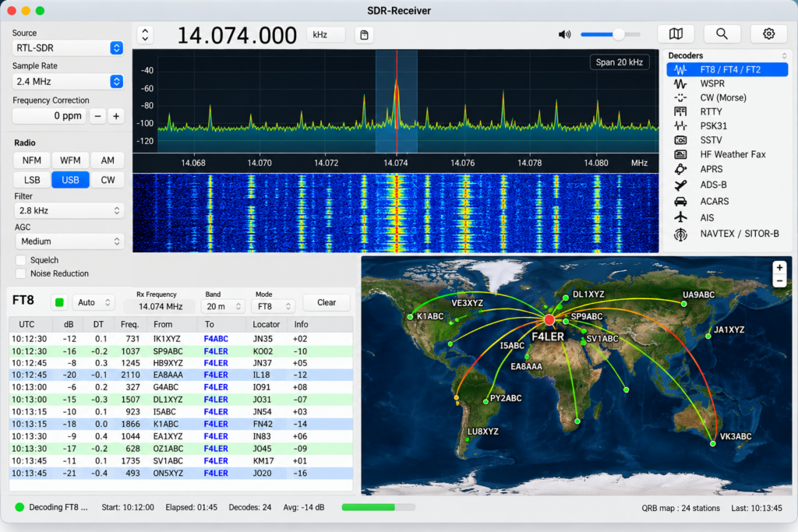Open the SSTV camera icon decoder
This screenshot has width=798, height=532.
(680, 140)
